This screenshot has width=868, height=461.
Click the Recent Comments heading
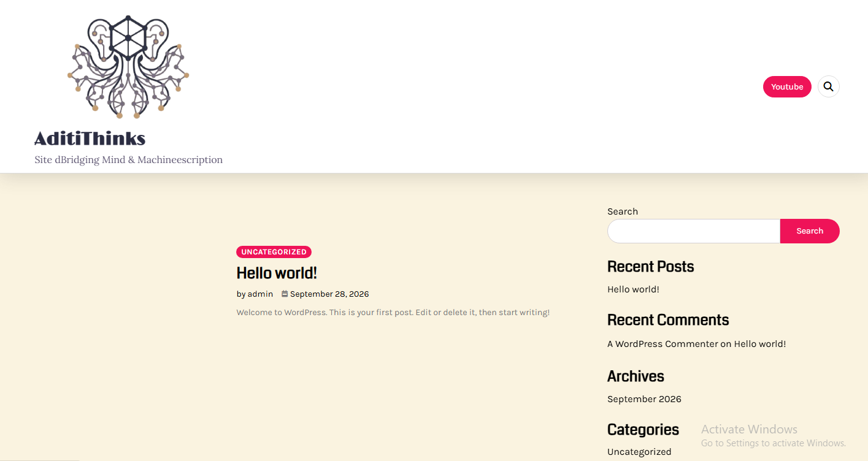tap(668, 320)
